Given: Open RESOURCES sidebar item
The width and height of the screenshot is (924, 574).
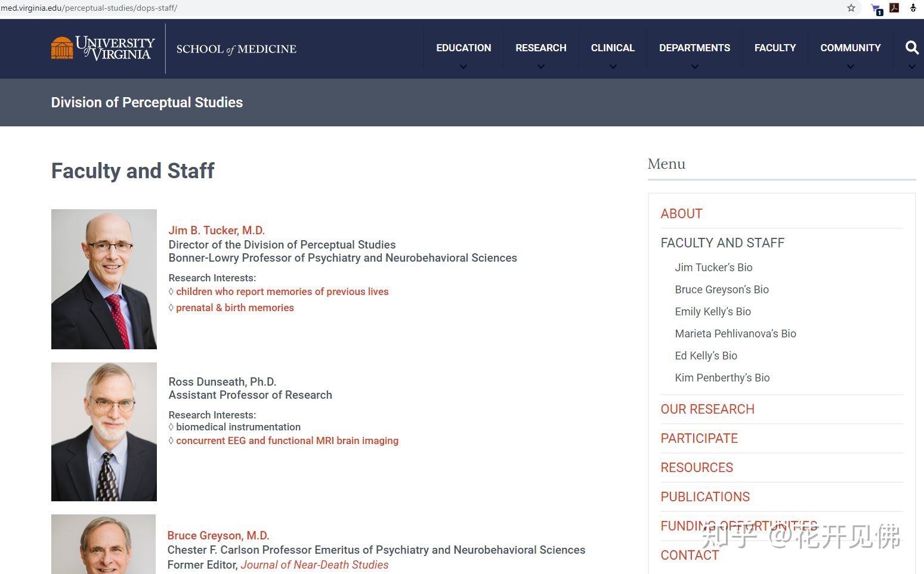Looking at the screenshot, I should pyautogui.click(x=697, y=467).
